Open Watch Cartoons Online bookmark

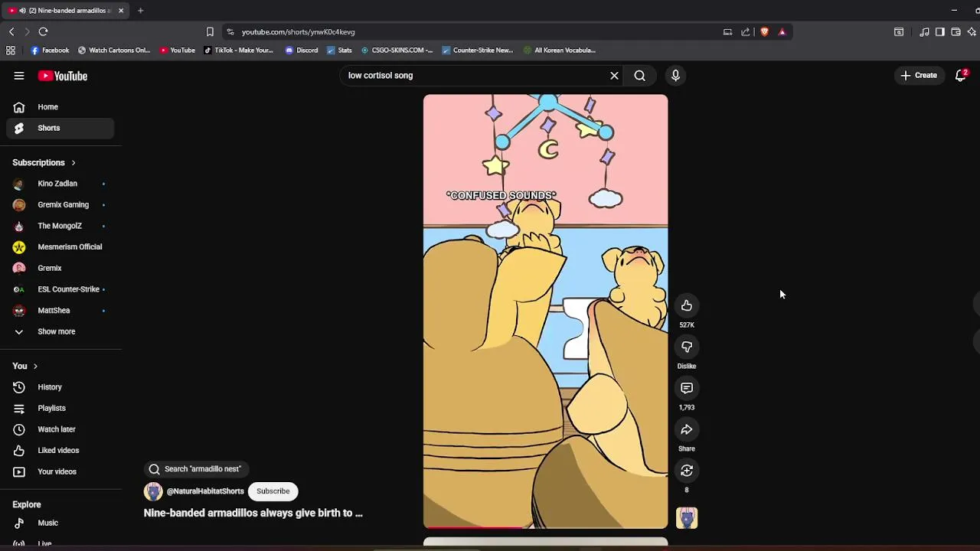[x=114, y=51]
